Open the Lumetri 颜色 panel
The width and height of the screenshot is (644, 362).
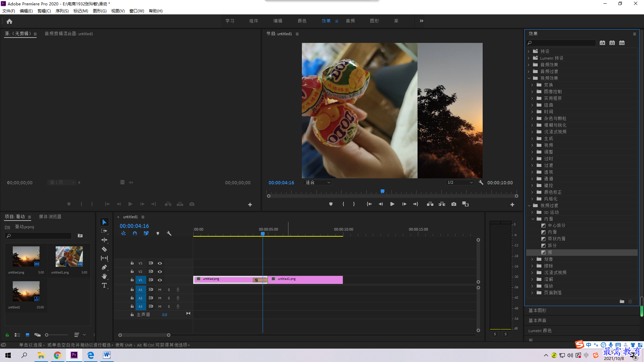click(x=540, y=331)
